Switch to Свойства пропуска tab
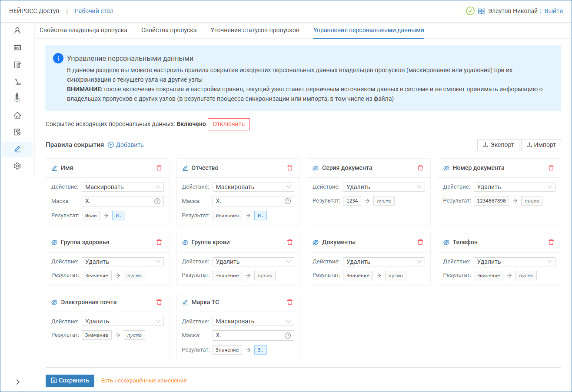 pos(169,30)
